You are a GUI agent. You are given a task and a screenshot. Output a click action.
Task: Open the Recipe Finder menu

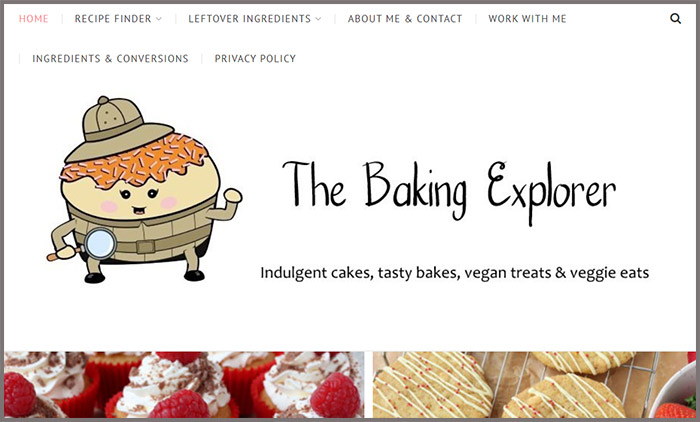[113, 19]
